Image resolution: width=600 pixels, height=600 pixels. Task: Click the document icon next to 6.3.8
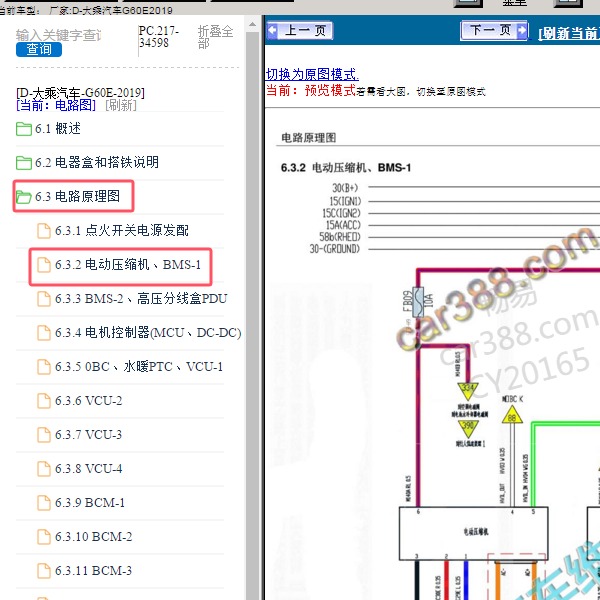pos(44,469)
